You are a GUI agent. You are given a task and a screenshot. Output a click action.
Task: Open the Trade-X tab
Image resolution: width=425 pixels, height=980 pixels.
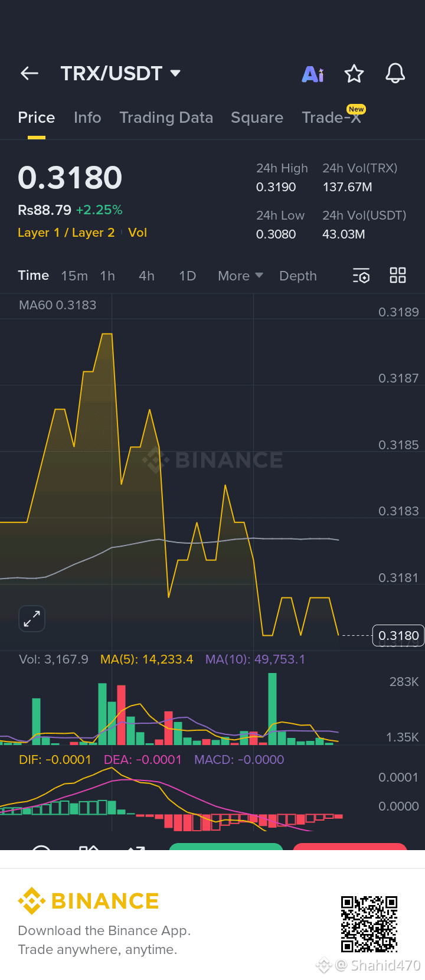pyautogui.click(x=331, y=117)
